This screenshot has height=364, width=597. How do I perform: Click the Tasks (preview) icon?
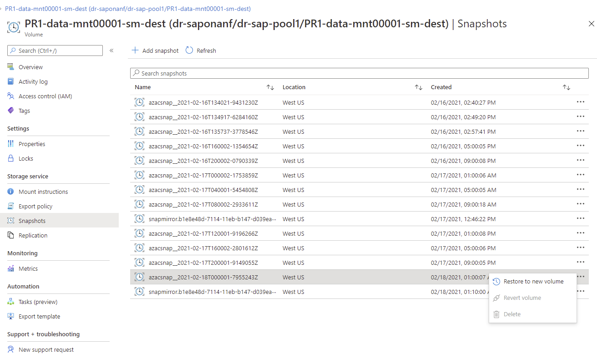click(11, 302)
